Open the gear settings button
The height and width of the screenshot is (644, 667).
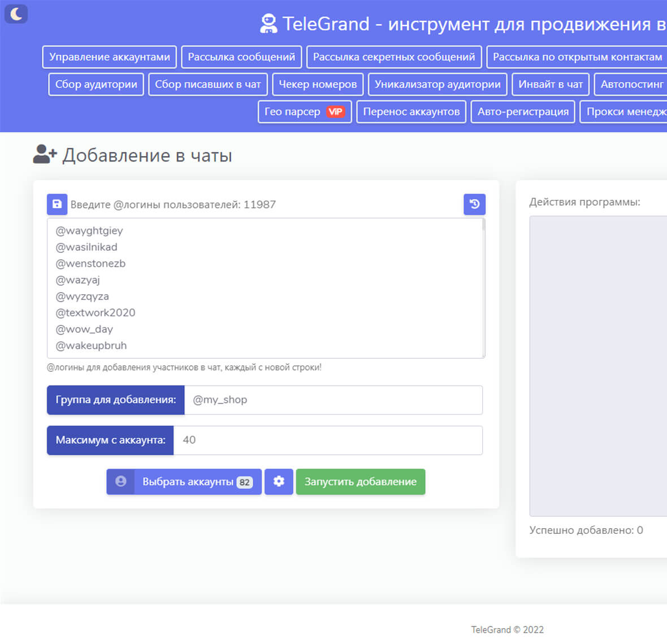pyautogui.click(x=279, y=481)
